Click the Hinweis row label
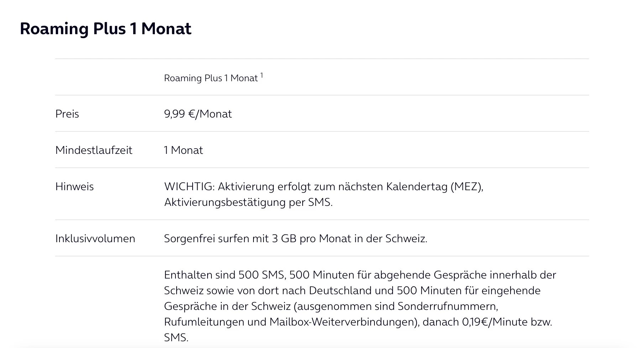Viewport: 644px width, 348px height. 74,187
